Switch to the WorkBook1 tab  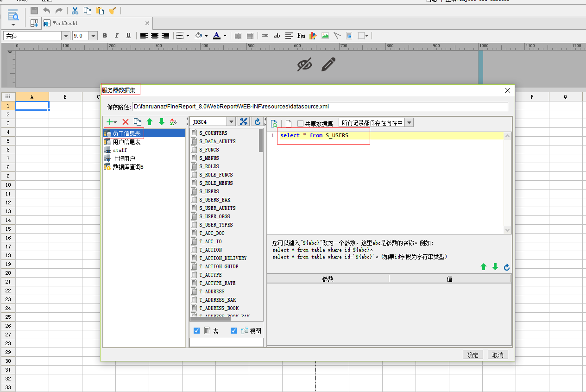(65, 23)
